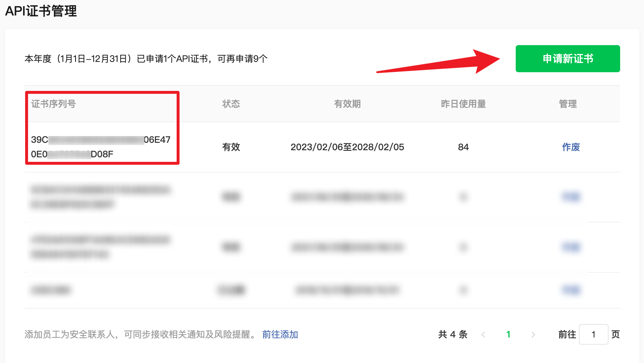Focus the page jump input field
The width and height of the screenshot is (644, 363).
tap(593, 334)
